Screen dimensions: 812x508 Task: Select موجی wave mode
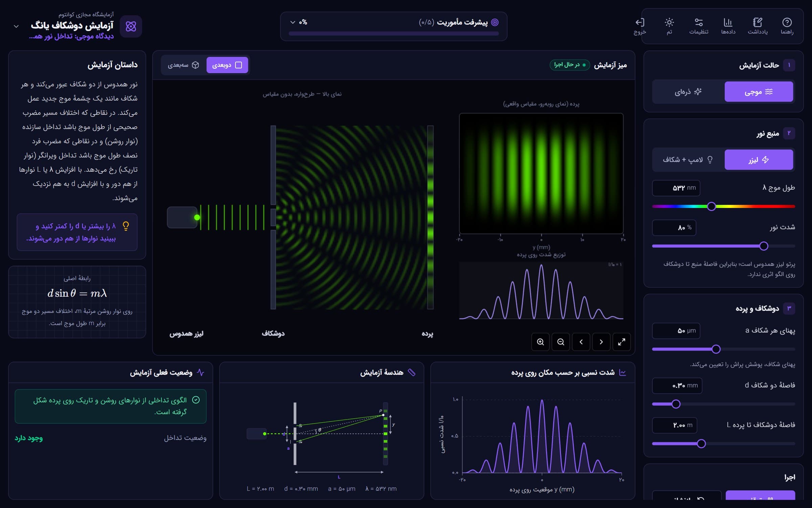tap(759, 91)
